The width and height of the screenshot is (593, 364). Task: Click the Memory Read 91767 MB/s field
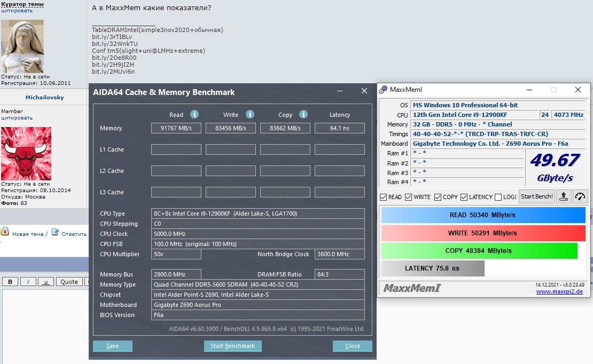[176, 128]
